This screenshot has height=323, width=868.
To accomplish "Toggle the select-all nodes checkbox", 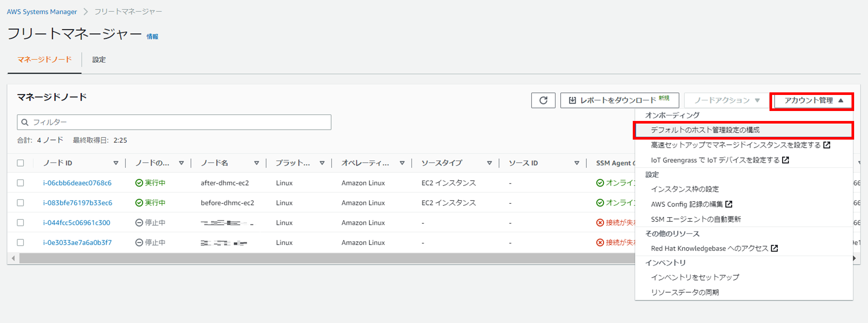I will (x=20, y=163).
